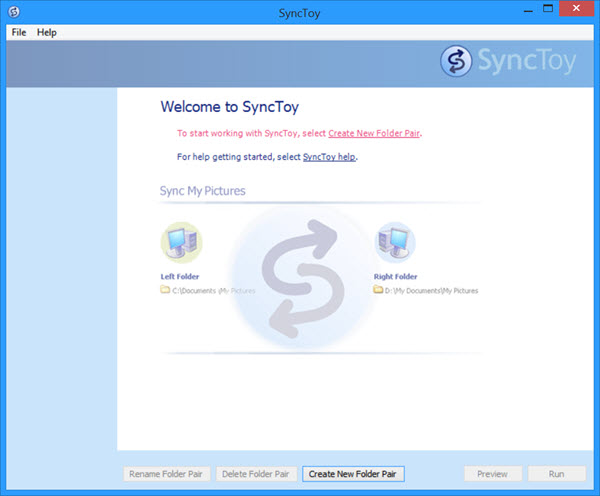
Task: Click the 'Welcome to SyncToy' heading
Action: point(230,107)
